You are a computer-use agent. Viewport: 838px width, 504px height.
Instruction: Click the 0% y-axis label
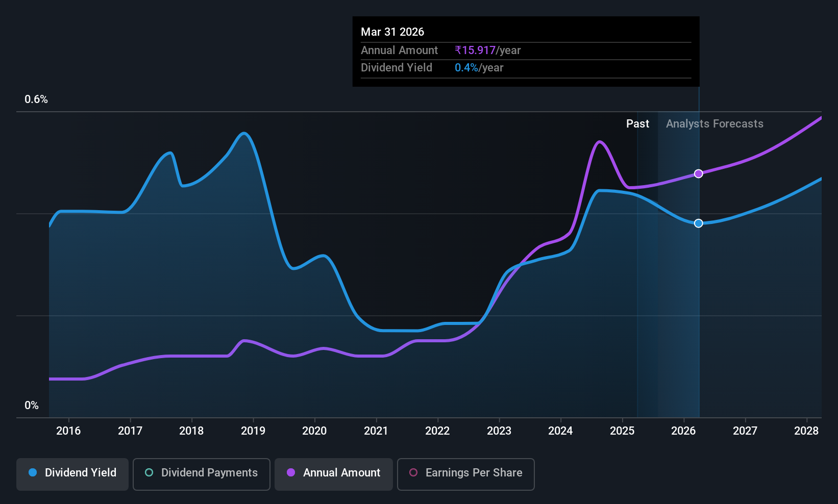click(x=32, y=406)
